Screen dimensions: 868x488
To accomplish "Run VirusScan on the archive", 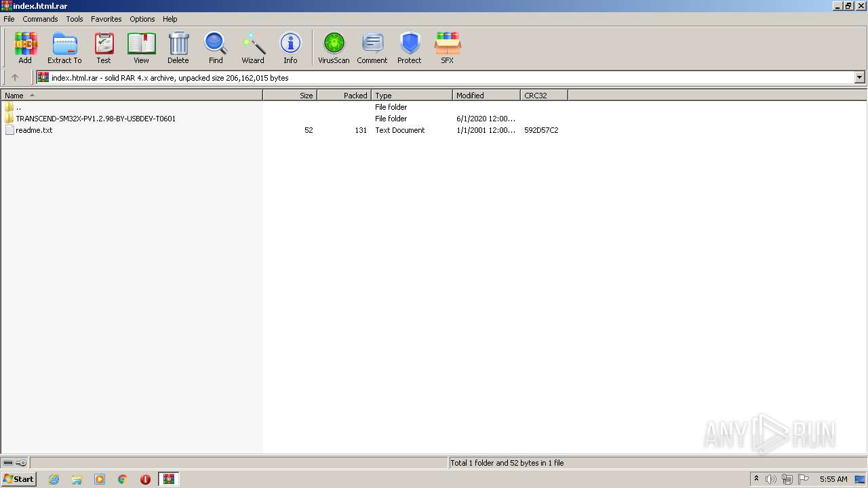I will tap(334, 48).
